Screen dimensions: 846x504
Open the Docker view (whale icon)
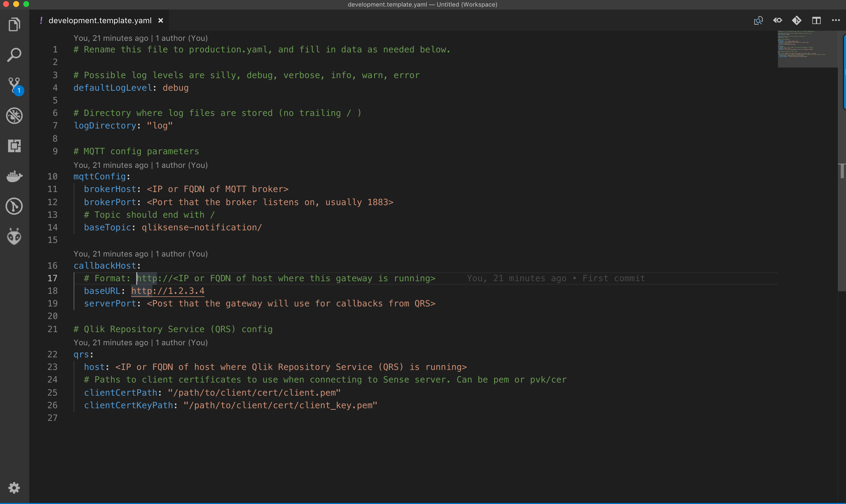[14, 176]
